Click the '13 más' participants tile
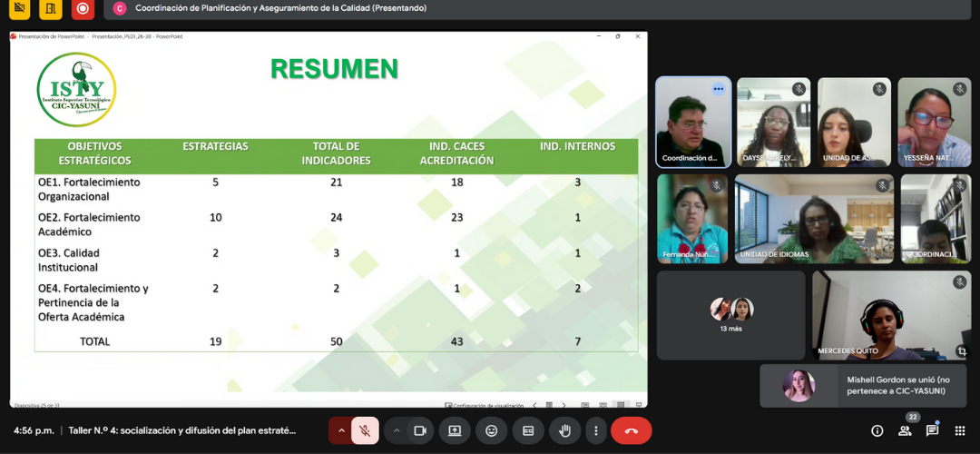980x454 pixels. click(730, 315)
